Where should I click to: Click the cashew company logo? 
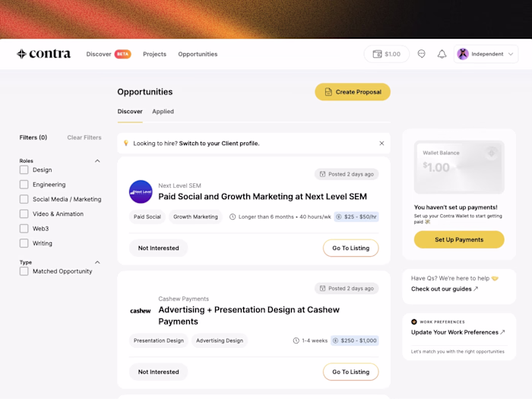point(140,311)
